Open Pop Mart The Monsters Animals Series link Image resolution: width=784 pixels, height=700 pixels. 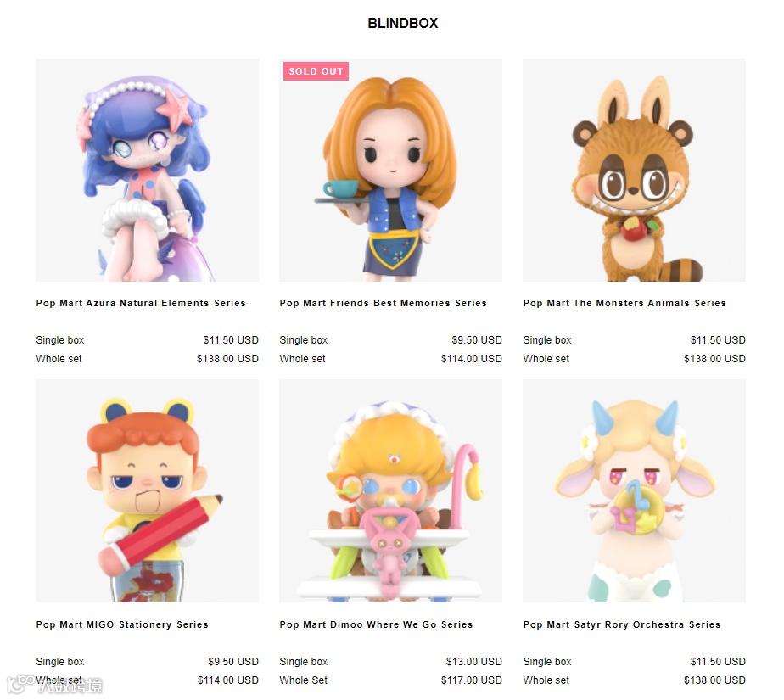[624, 303]
